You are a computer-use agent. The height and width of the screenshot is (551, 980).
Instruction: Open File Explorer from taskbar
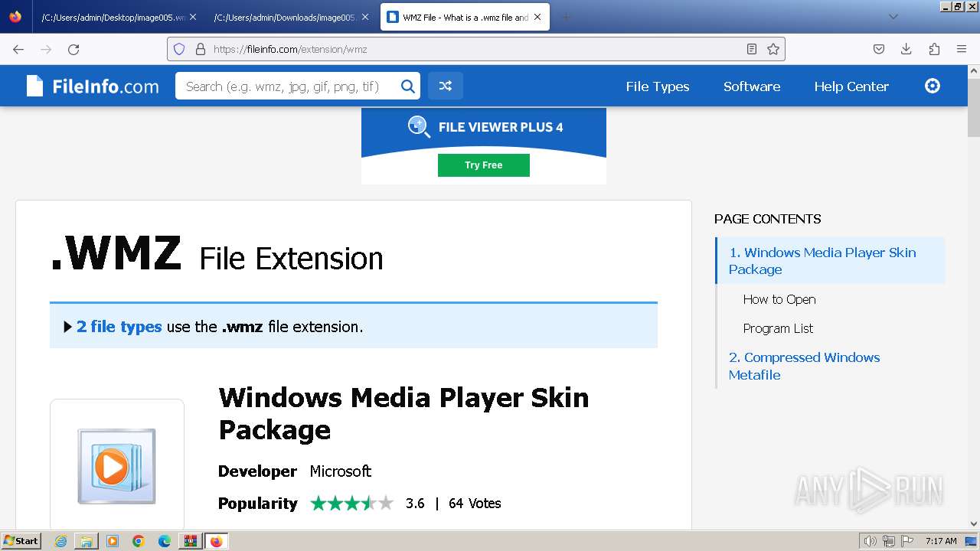tap(87, 541)
